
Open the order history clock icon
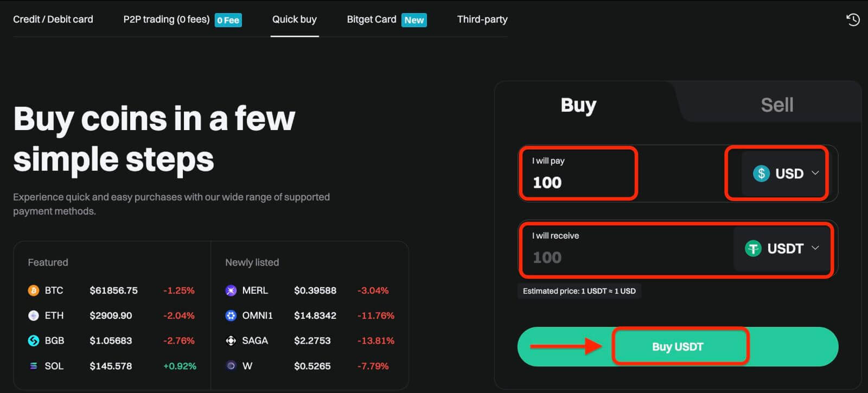[x=853, y=20]
